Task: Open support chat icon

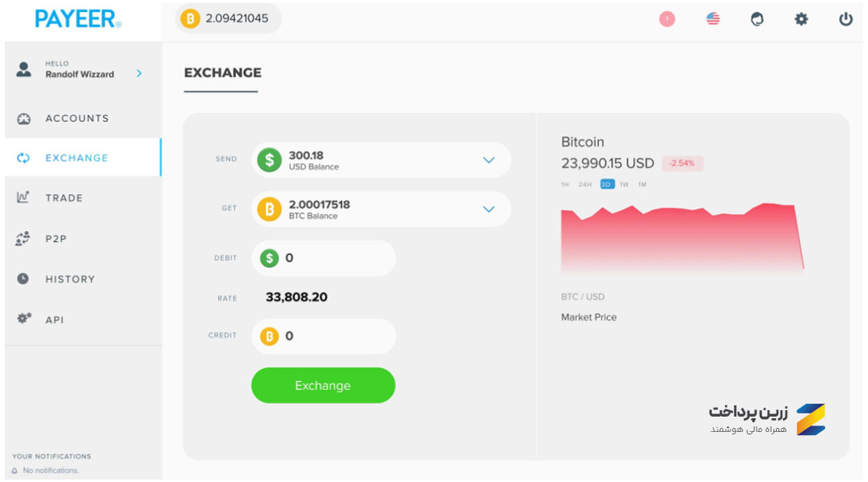Action: [x=756, y=19]
